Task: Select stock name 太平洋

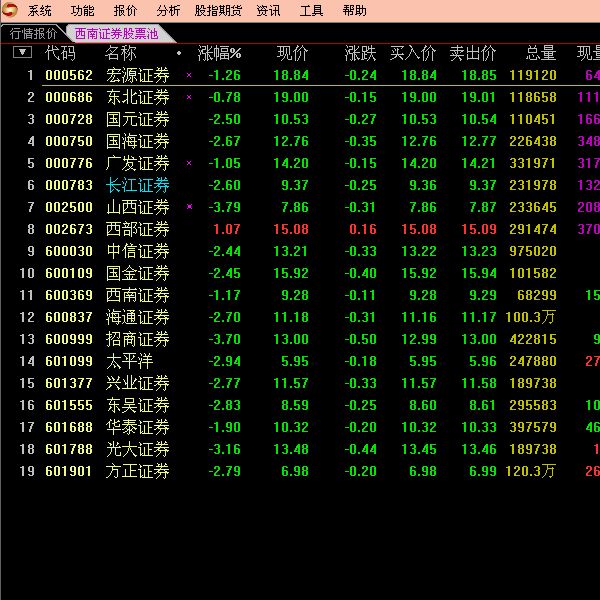Action: pos(129,361)
